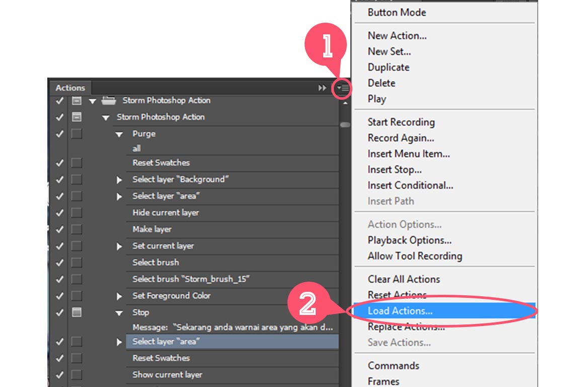
Task: Select the Hide current layer step
Action: click(232, 213)
